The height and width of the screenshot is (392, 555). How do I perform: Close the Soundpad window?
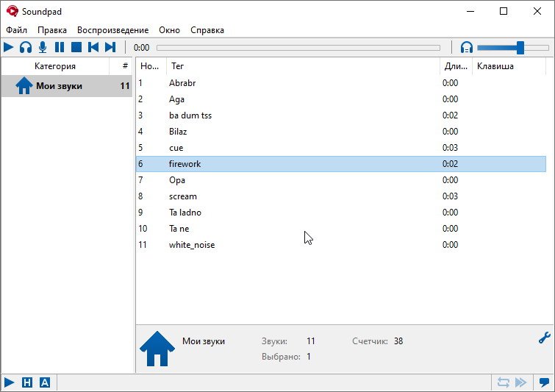537,11
